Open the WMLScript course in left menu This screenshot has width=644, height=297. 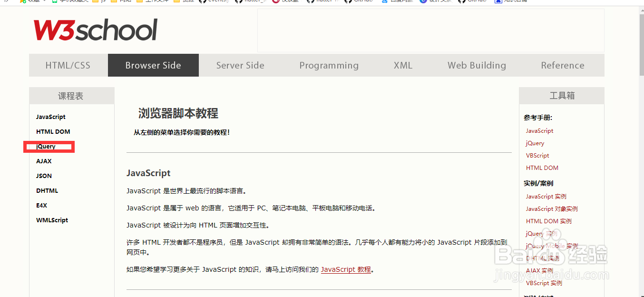coord(52,220)
